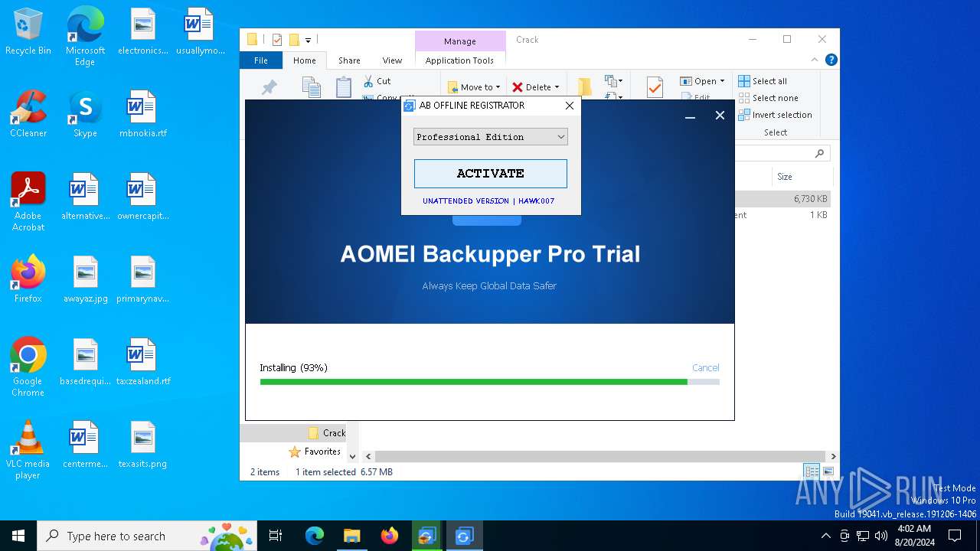The image size is (980, 551).
Task: Open the Professional Edition dropdown
Action: pos(490,136)
